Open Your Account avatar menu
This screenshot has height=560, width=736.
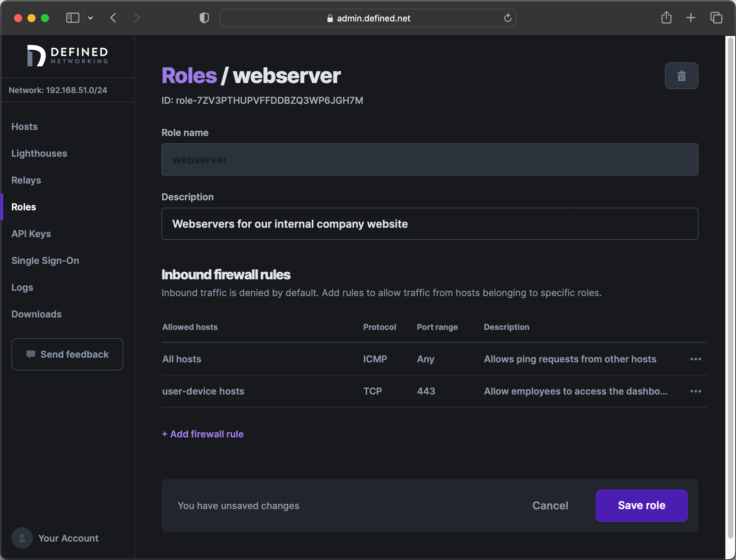coord(22,538)
